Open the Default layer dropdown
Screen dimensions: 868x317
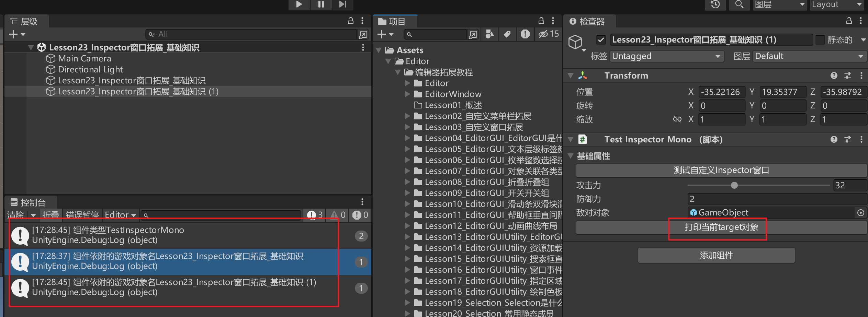(809, 56)
